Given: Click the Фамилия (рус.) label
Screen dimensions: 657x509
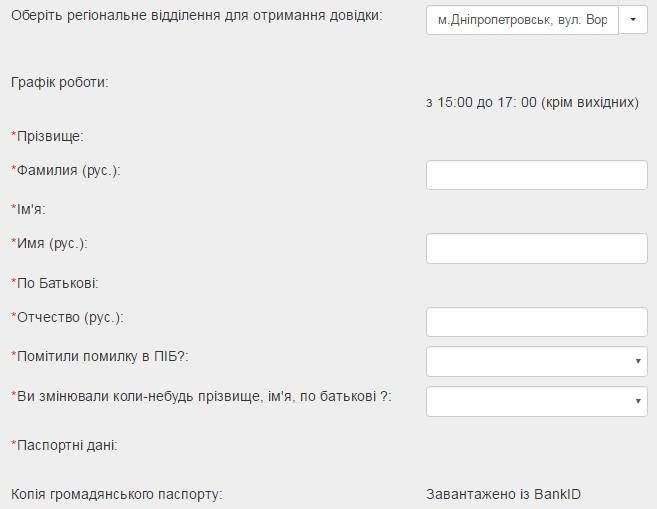Looking at the screenshot, I should click(x=66, y=171).
